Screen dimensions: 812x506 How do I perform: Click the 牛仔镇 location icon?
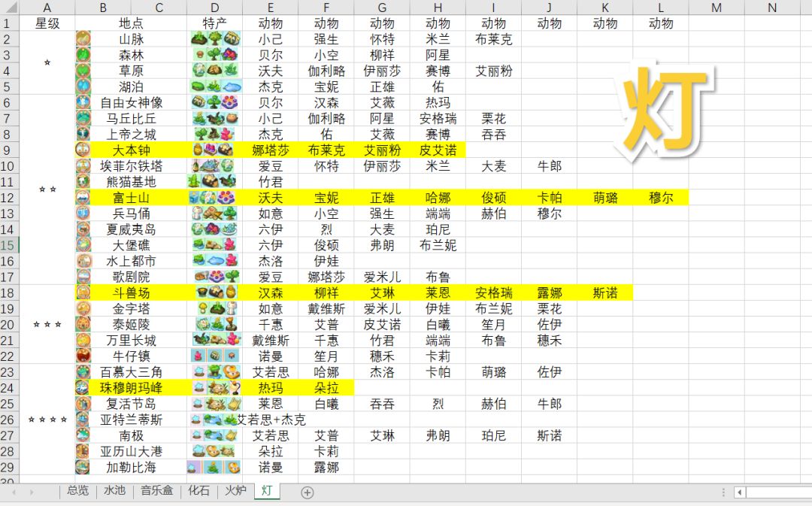point(83,356)
